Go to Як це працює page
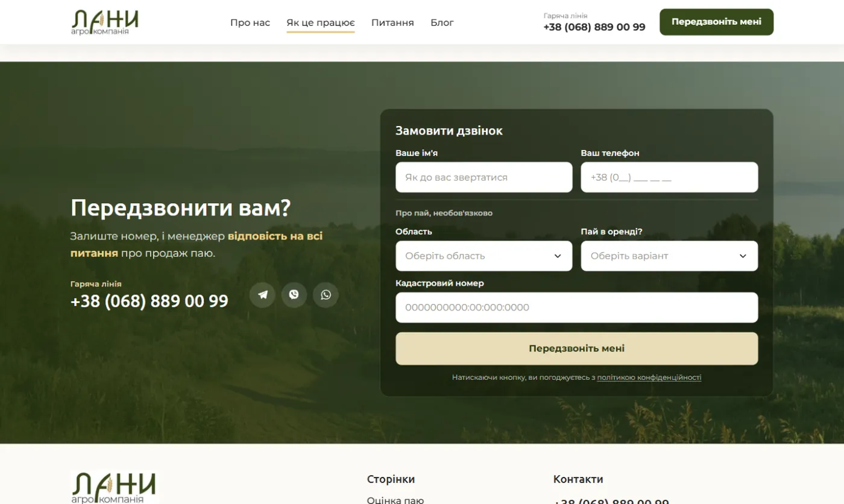Image resolution: width=844 pixels, height=504 pixels. (x=321, y=23)
